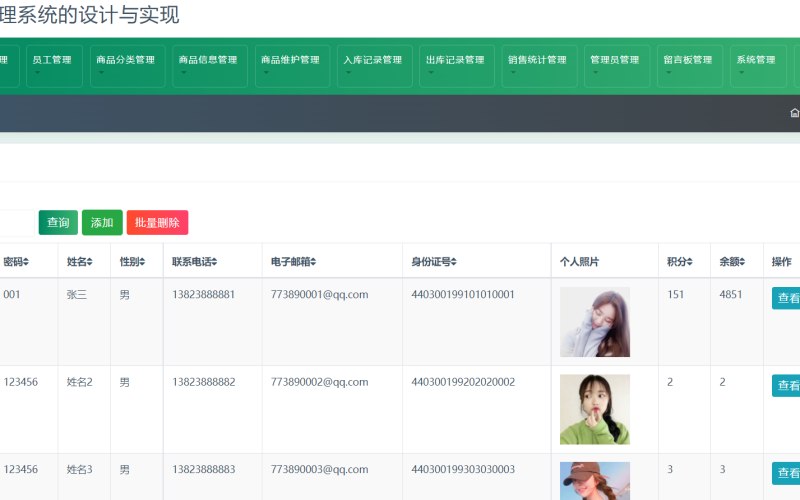Open the 入库记录管理 menu
This screenshot has width=800, height=500.
pyautogui.click(x=374, y=66)
